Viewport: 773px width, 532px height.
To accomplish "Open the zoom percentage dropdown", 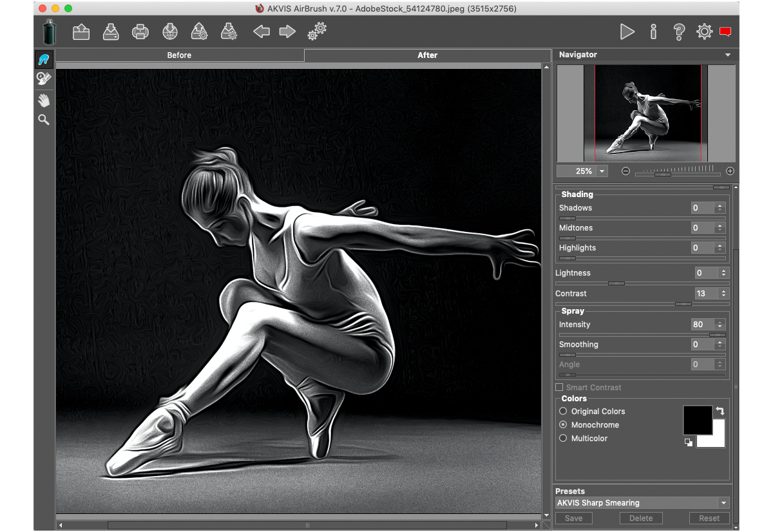I will [x=602, y=171].
